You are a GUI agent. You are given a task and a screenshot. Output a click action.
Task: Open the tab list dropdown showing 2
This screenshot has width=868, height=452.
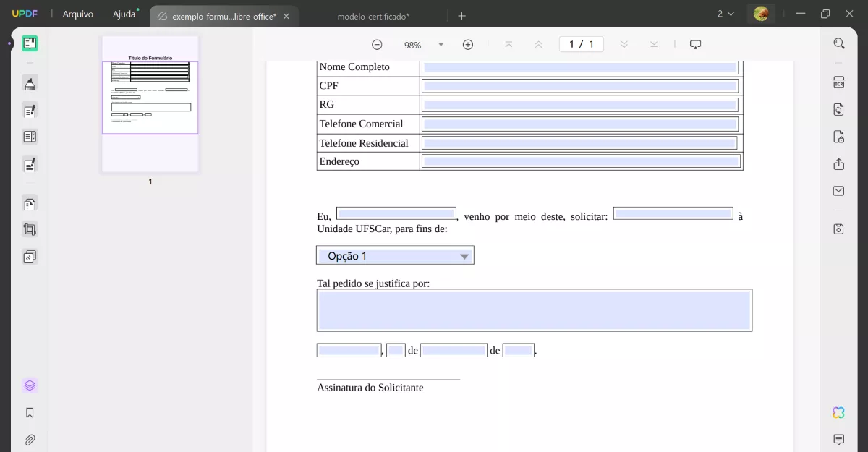[725, 13]
